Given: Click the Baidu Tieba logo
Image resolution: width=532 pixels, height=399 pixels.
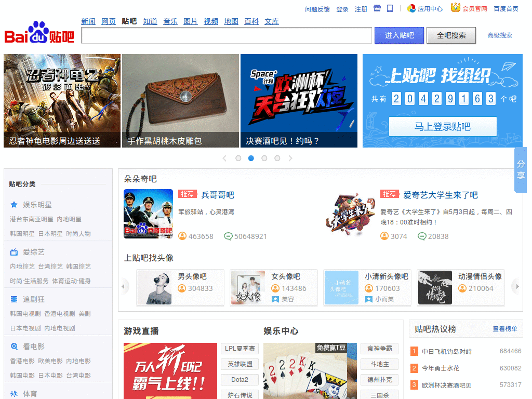Looking at the screenshot, I should tap(39, 32).
